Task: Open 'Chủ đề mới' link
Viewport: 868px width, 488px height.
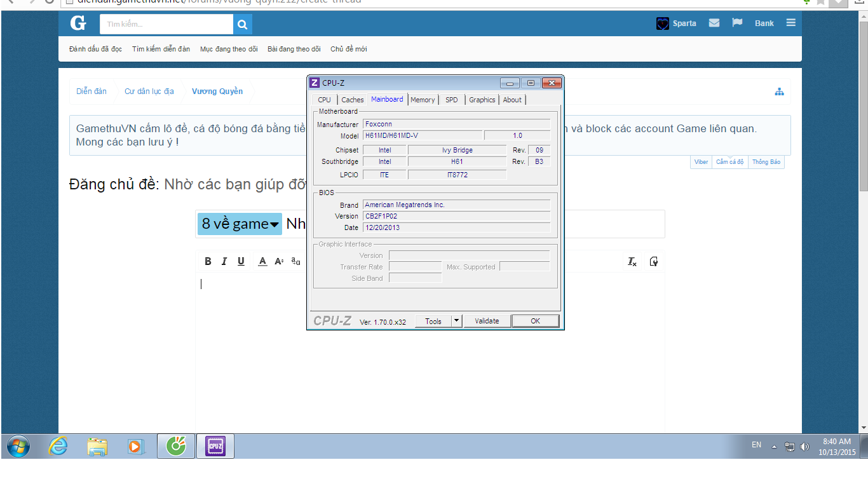Action: pos(348,49)
